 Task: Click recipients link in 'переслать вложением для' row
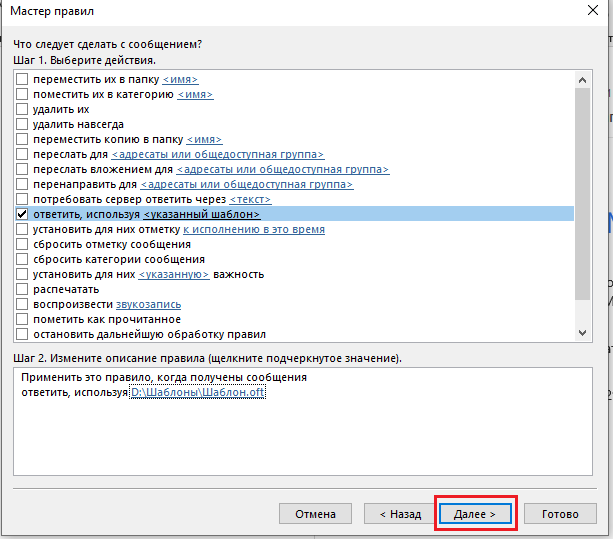[x=283, y=169]
